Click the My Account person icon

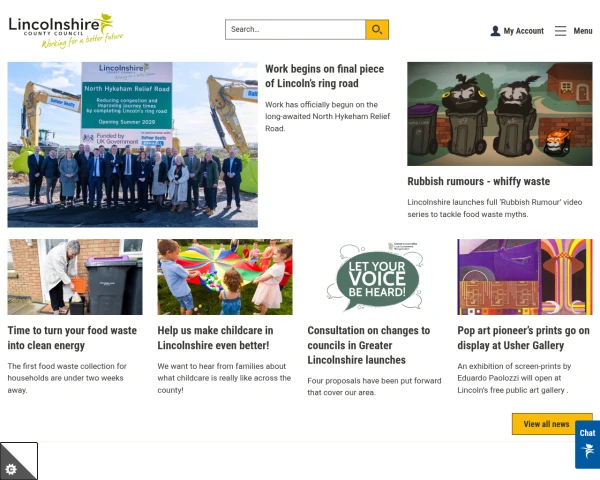coord(495,31)
